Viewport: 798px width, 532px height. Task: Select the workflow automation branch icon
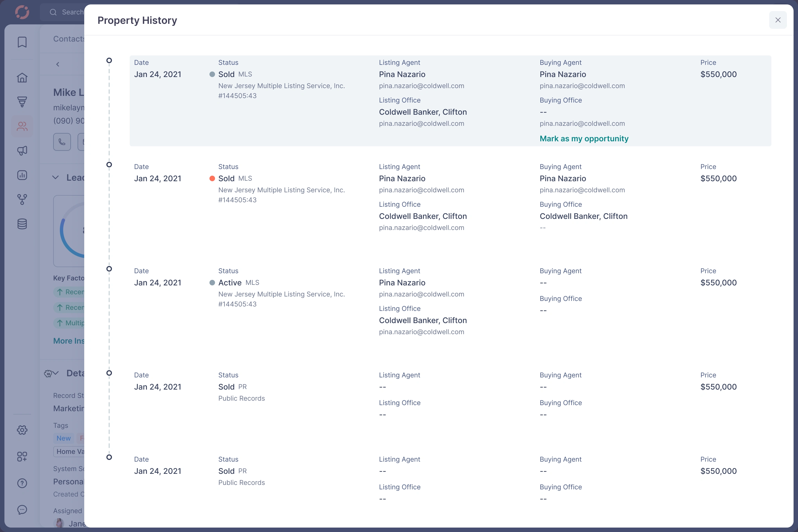pyautogui.click(x=22, y=199)
